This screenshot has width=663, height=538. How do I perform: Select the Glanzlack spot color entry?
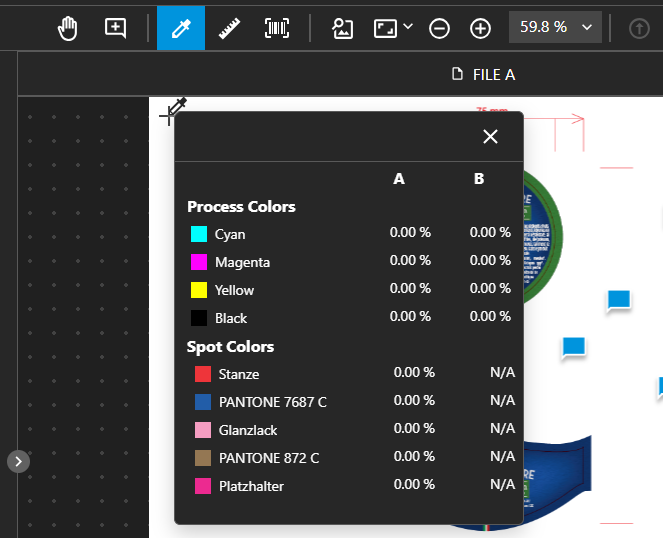(x=248, y=430)
